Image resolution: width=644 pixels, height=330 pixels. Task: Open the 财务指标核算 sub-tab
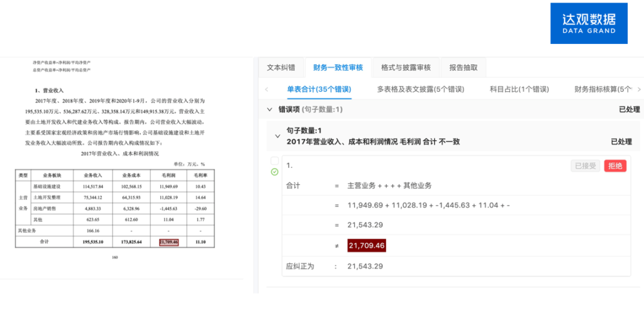click(x=603, y=89)
